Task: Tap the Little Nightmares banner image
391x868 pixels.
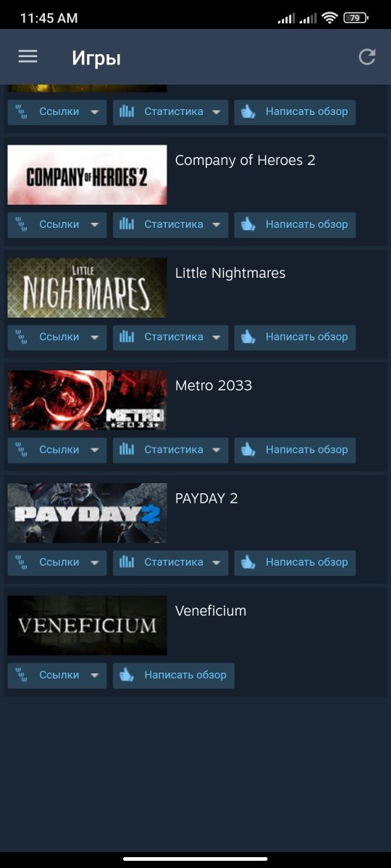Action: pos(87,288)
